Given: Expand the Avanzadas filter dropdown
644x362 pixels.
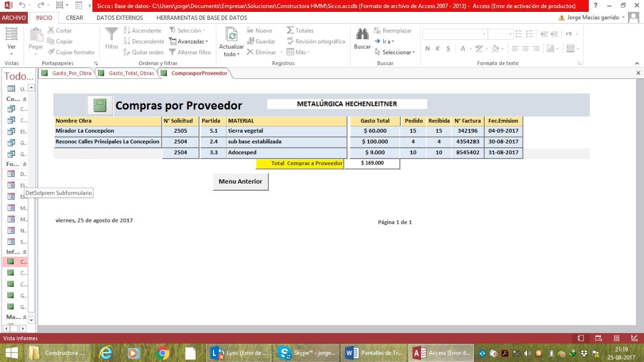Looking at the screenshot, I should click(188, 41).
